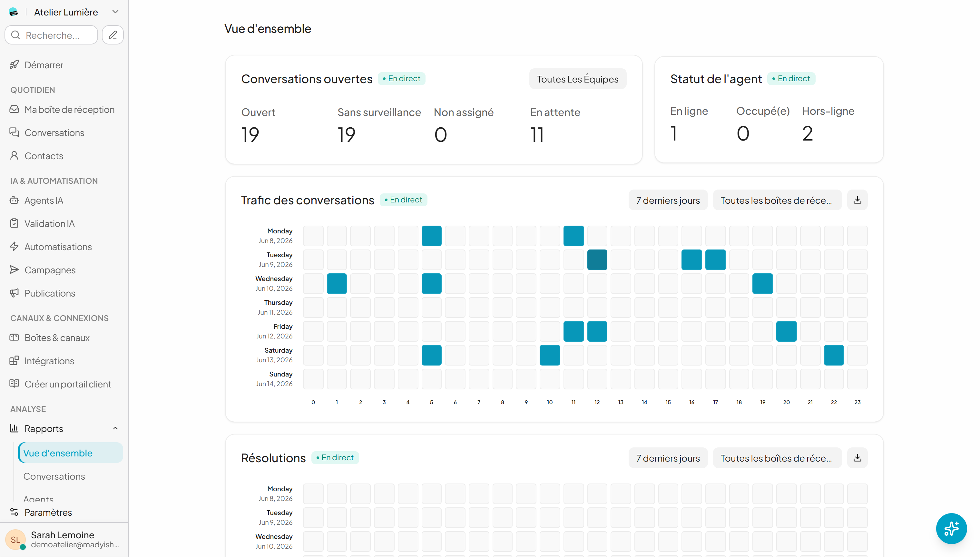Screen dimensions: 980x557
Task: Click the Campagnes paper plane icon
Action: tap(15, 270)
